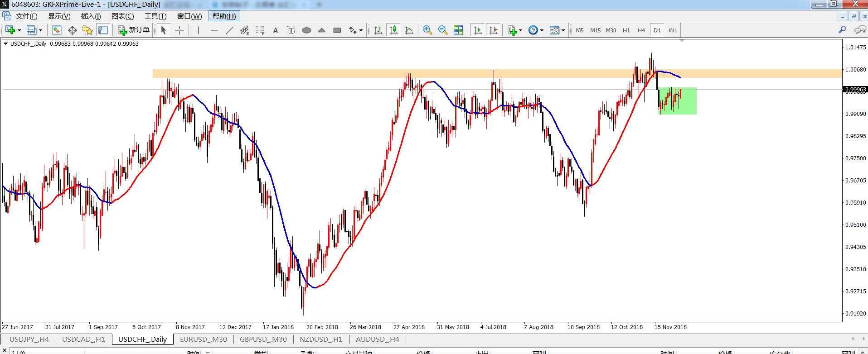Click the zoom in magnifier icon
868x354 pixels.
point(427,30)
